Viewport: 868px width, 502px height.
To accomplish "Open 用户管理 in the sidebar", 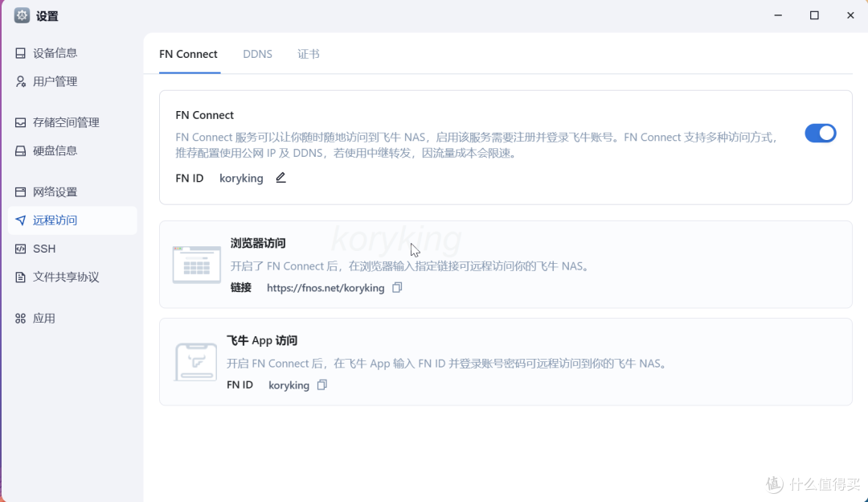I will click(x=72, y=81).
